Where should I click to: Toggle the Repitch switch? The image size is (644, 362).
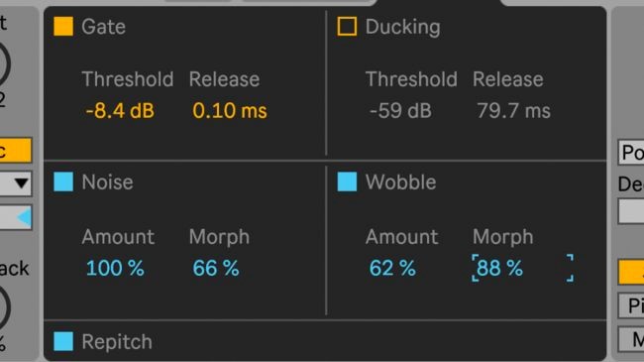(63, 341)
